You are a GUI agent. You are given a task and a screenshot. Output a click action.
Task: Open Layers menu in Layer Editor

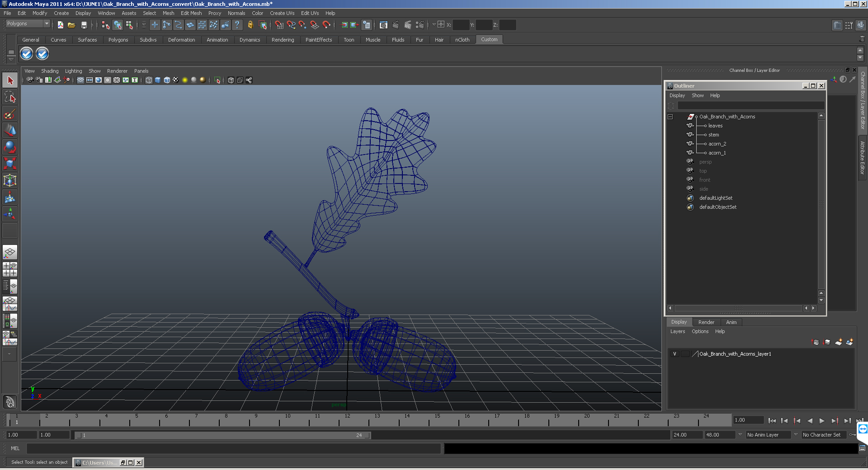point(677,331)
